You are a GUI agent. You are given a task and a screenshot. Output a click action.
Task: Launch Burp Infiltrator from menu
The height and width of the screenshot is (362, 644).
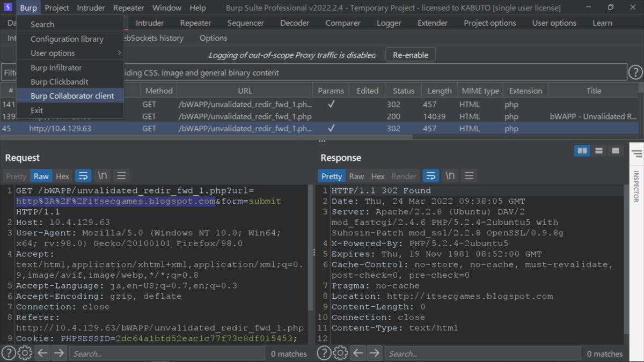(x=70, y=68)
